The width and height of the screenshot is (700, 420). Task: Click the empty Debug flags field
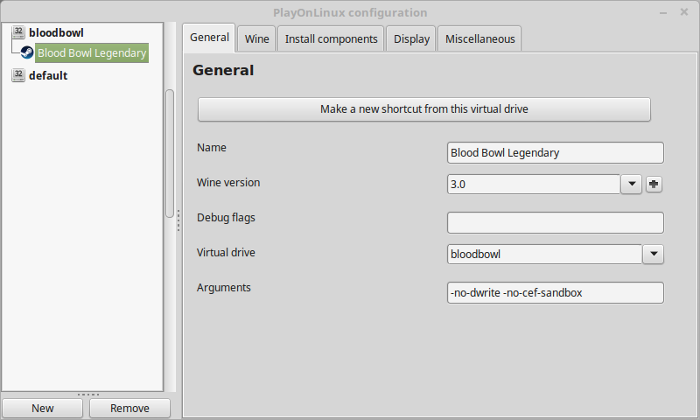(x=555, y=223)
